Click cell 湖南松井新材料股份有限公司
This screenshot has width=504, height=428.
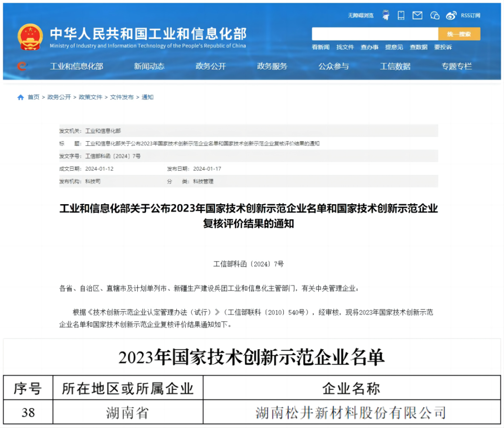351,413
